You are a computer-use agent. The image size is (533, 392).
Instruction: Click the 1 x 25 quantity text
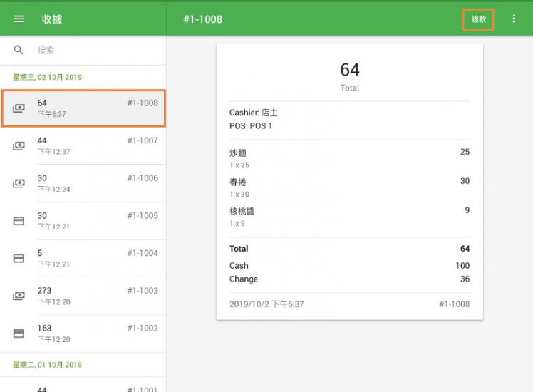point(239,165)
